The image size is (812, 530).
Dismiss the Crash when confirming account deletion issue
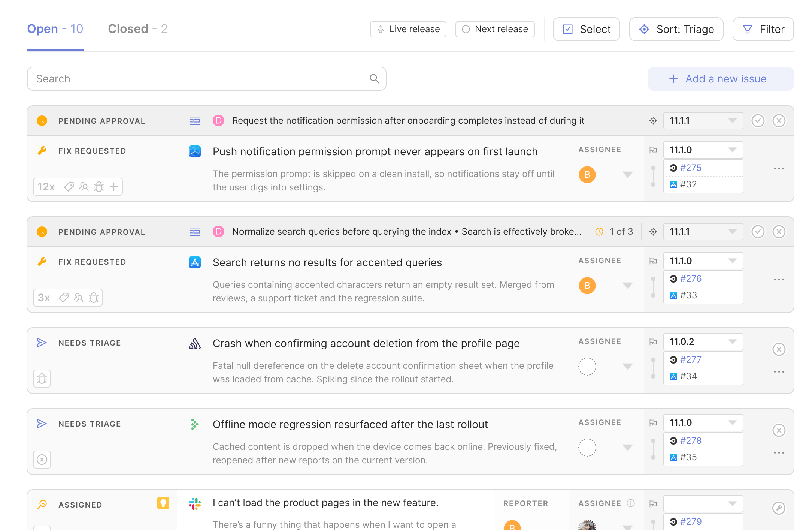(779, 349)
